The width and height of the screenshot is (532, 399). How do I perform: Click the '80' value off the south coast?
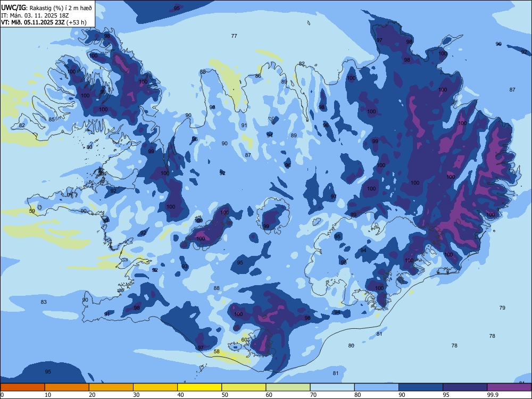351,346
